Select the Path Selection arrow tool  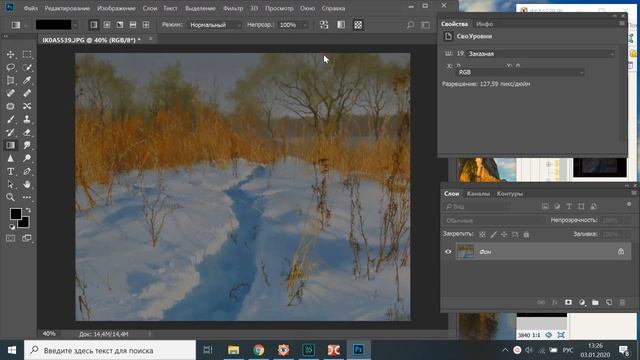click(11, 184)
